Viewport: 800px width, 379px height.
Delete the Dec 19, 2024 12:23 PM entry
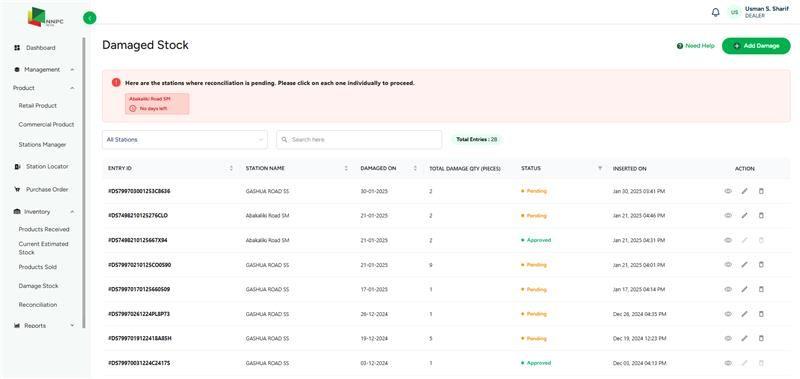[x=761, y=338]
